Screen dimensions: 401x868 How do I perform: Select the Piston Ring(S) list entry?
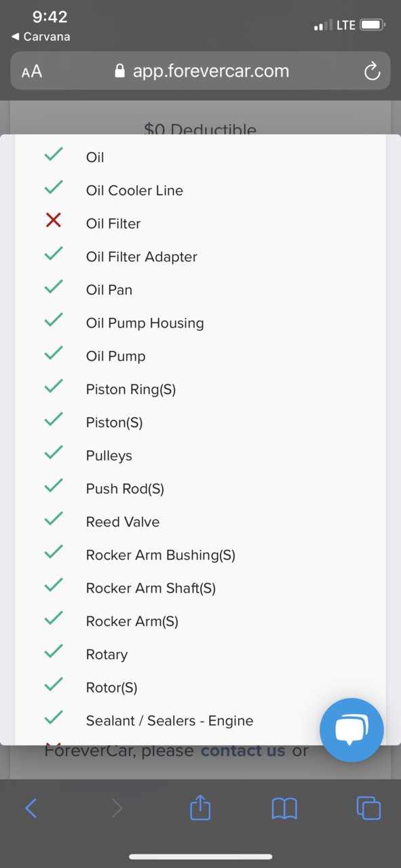131,389
